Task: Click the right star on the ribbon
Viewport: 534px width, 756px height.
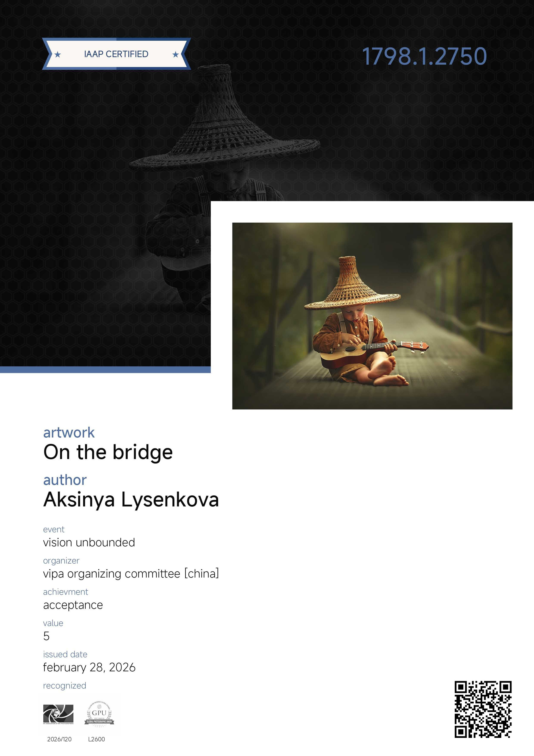Action: (x=176, y=54)
